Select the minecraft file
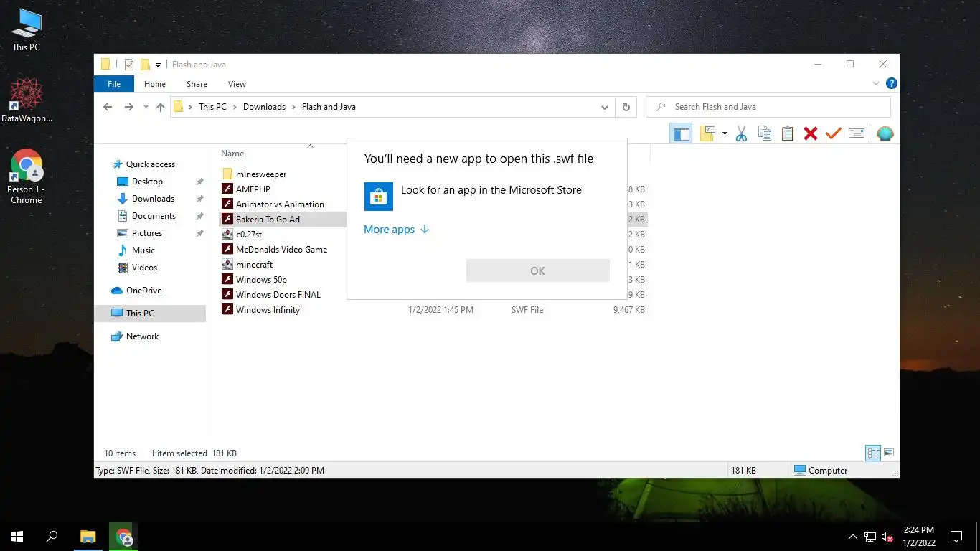Image resolution: width=980 pixels, height=551 pixels. pos(254,265)
